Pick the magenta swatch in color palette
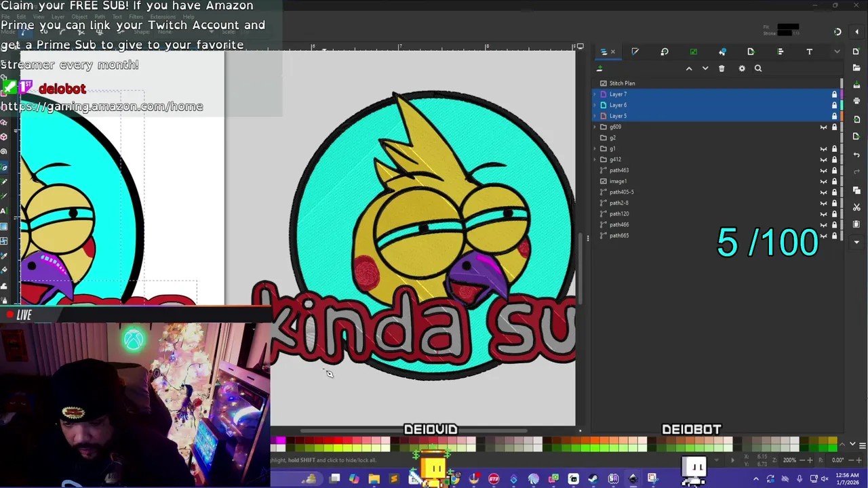Image resolution: width=868 pixels, height=488 pixels. 281,441
